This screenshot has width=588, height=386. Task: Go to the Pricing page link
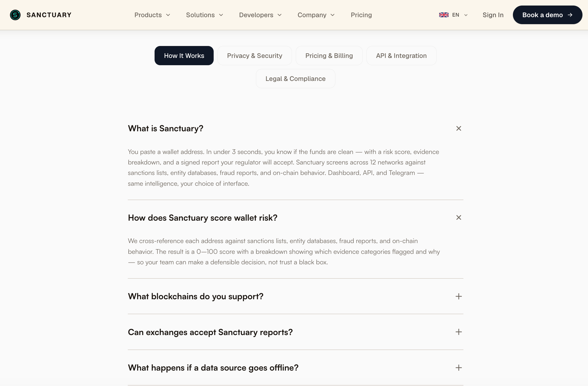pos(361,15)
